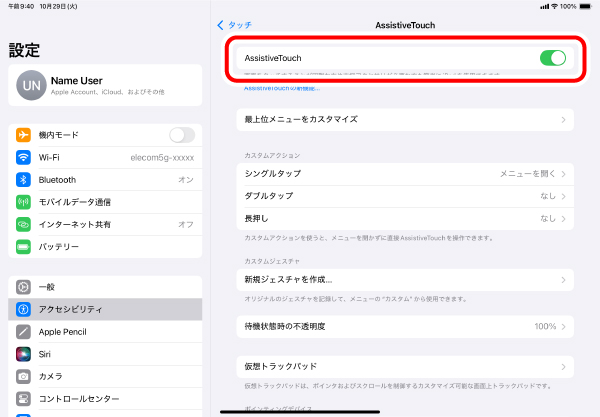Tap the インターネット共有 オフ status

[186, 225]
